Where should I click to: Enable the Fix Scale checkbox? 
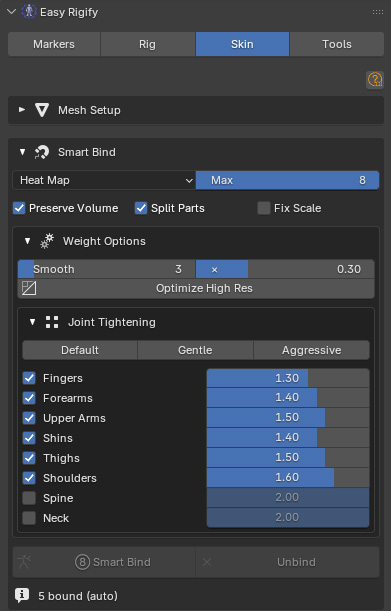click(x=264, y=208)
